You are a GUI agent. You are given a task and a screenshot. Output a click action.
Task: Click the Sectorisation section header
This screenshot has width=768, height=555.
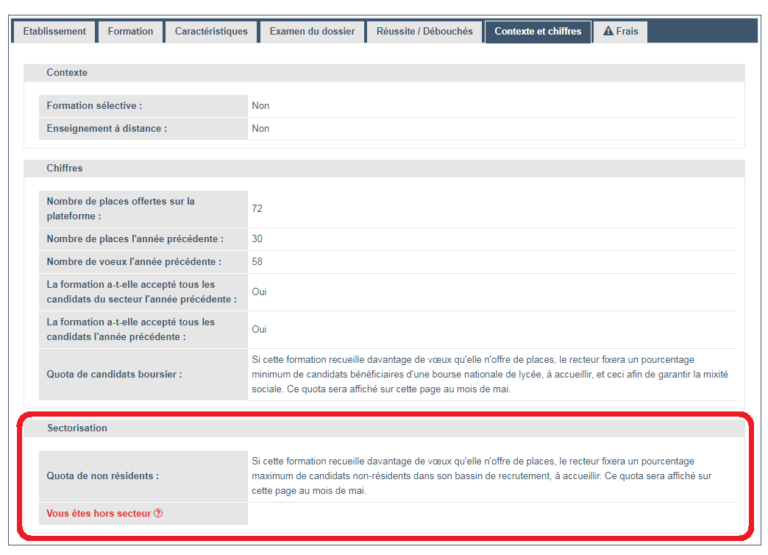[77, 428]
